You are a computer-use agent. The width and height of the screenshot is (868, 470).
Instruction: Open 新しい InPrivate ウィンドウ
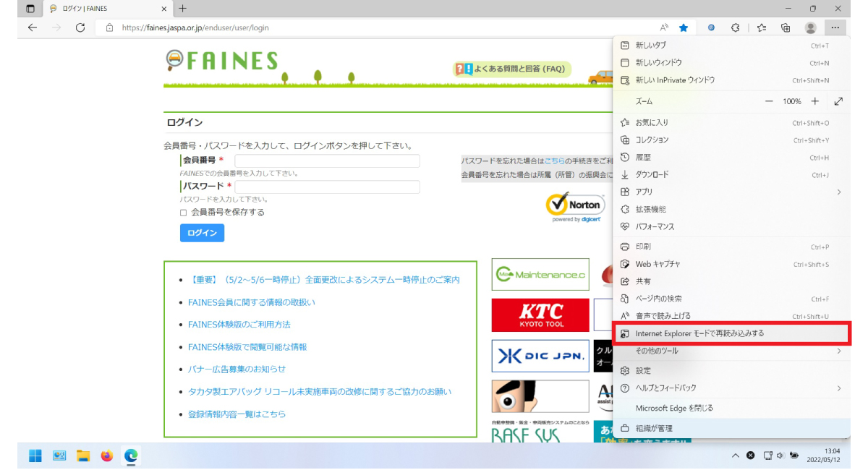click(x=731, y=80)
